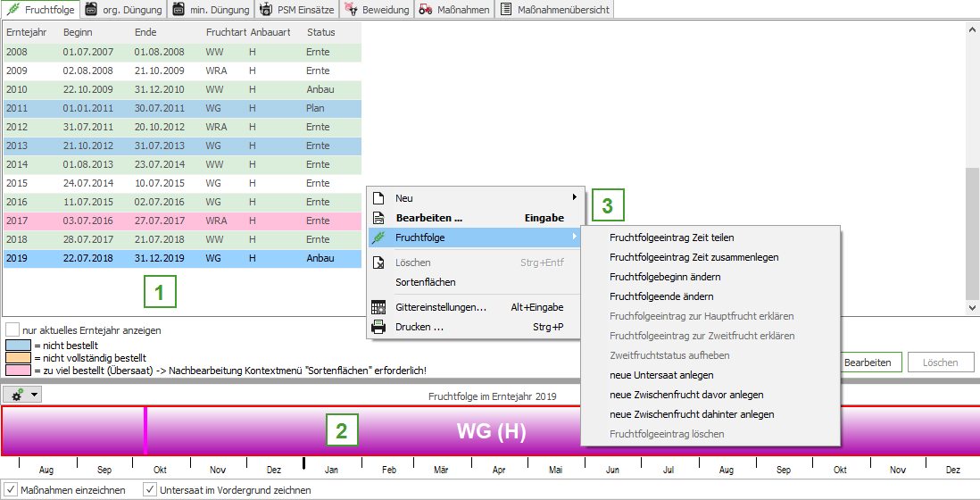The width and height of the screenshot is (980, 500).
Task: Choose Fruchtfolgeeintrag Zeit teilen
Action: [671, 237]
